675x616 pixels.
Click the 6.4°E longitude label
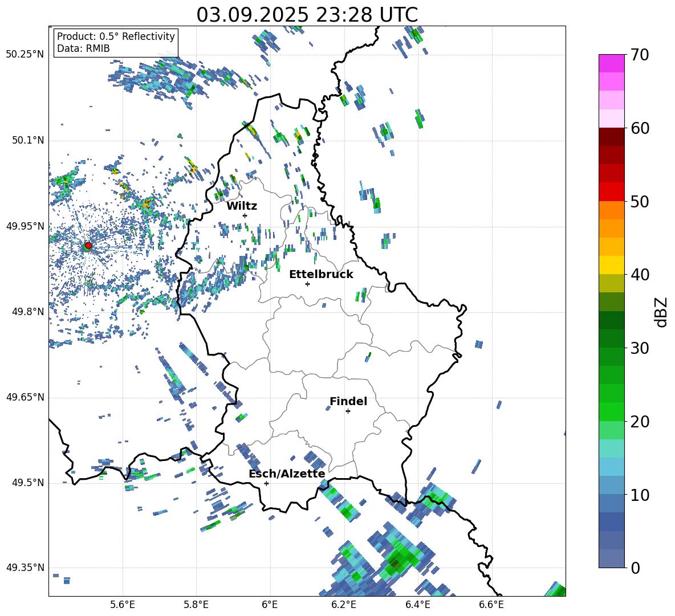(417, 605)
